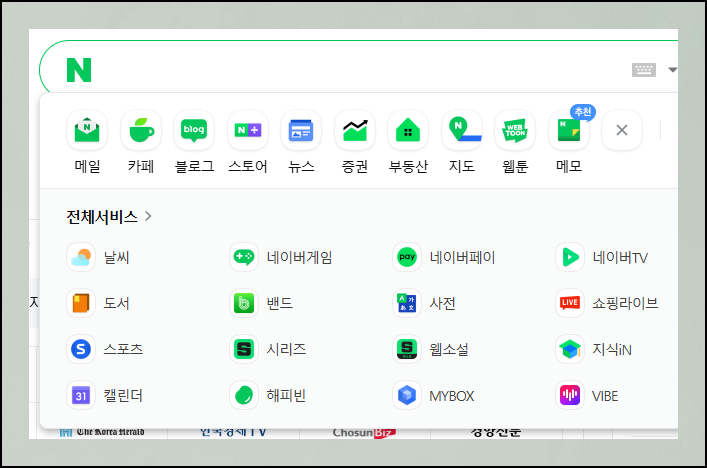Image resolution: width=707 pixels, height=468 pixels.
Task: Open the 네이버게임 game controller icon
Action: click(244, 257)
